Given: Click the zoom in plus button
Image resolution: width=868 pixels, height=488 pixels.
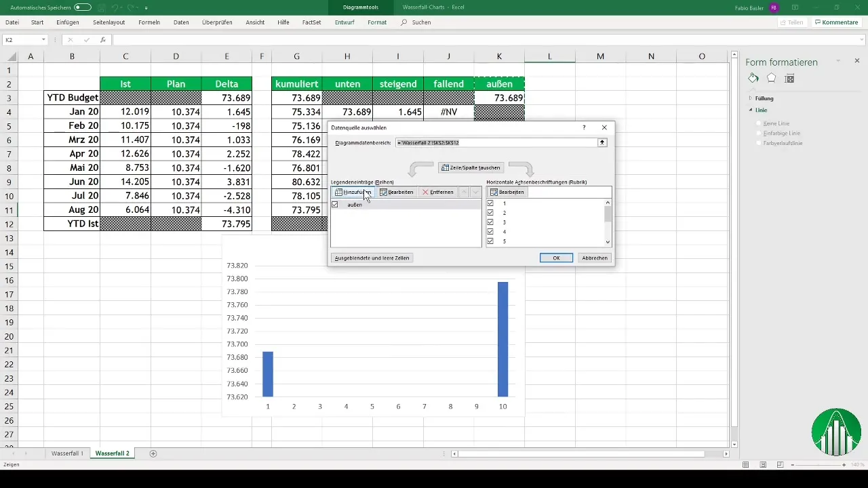Looking at the screenshot, I should point(844,465).
